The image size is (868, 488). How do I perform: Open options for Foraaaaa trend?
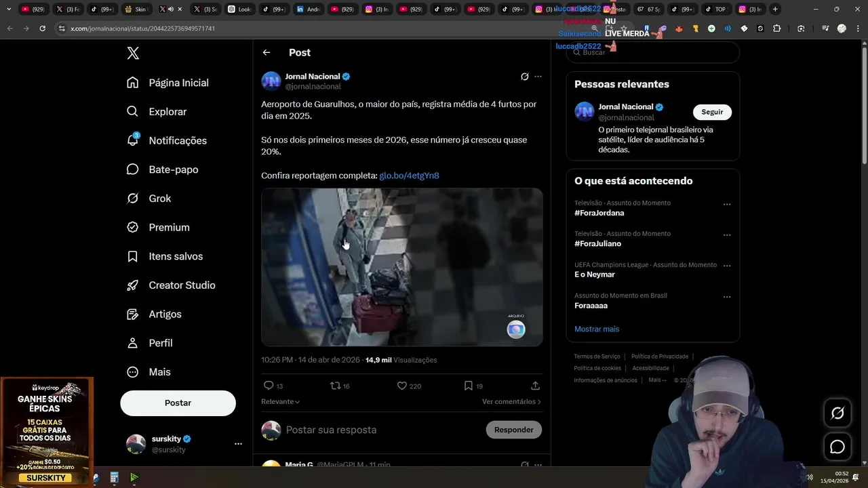pyautogui.click(x=727, y=297)
